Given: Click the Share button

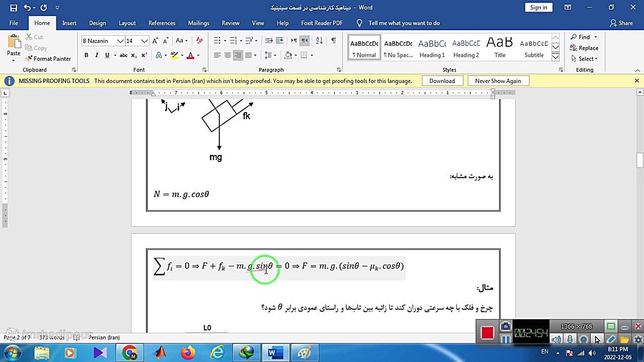Looking at the screenshot, I should pos(621,23).
